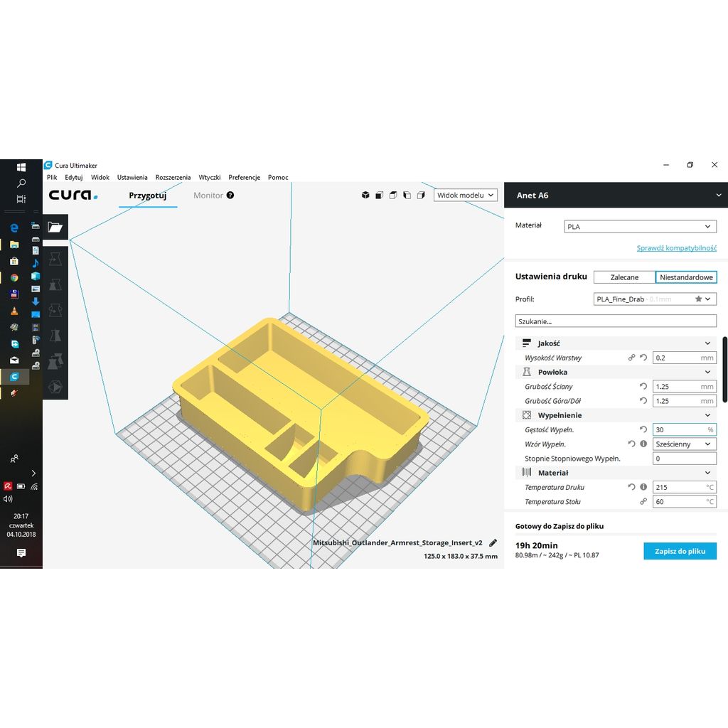The width and height of the screenshot is (728, 728).
Task: Open the Wzór Wypełn. Sześcienny dropdown
Action: [684, 444]
